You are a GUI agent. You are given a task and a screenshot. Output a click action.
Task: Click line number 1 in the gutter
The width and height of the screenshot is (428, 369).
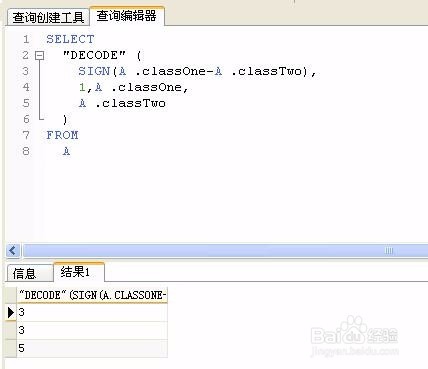pyautogui.click(x=26, y=39)
